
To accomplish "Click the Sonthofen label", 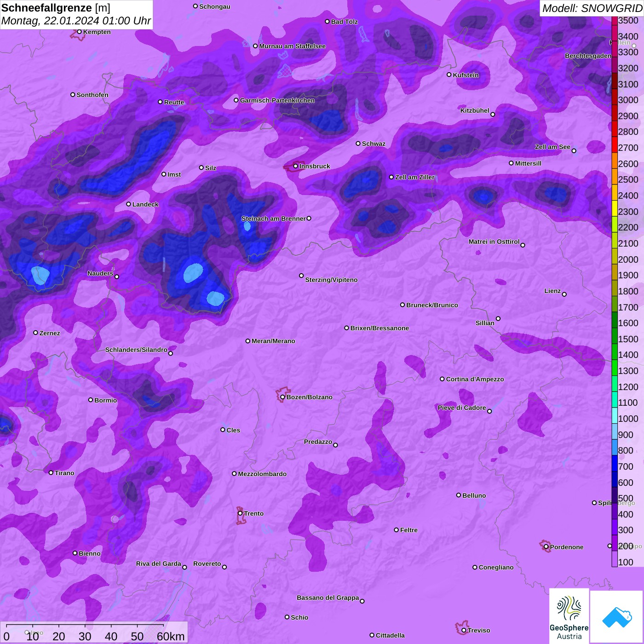I will coord(92,95).
